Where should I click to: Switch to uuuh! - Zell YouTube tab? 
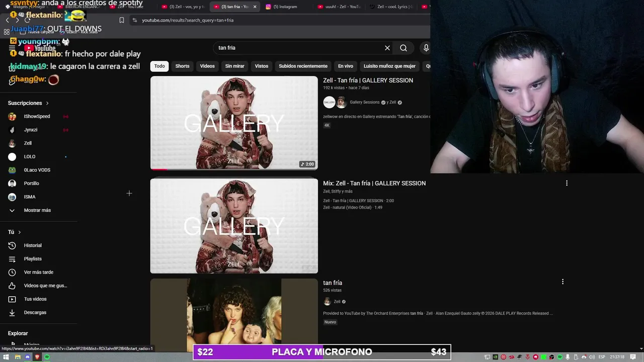(x=340, y=7)
